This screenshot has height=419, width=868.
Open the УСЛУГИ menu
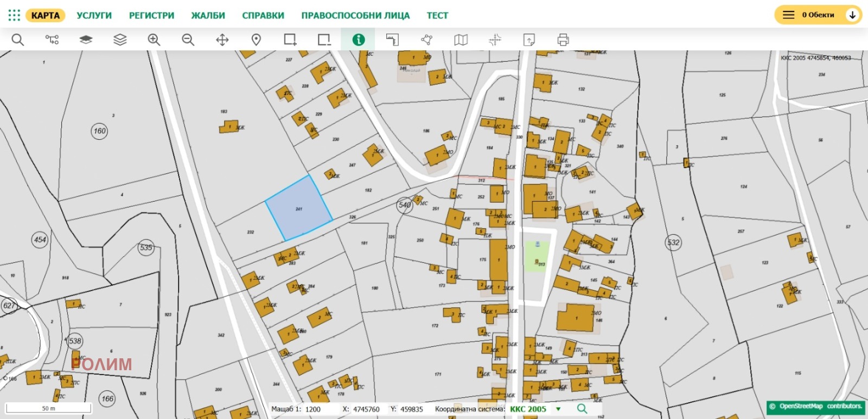[x=94, y=16]
